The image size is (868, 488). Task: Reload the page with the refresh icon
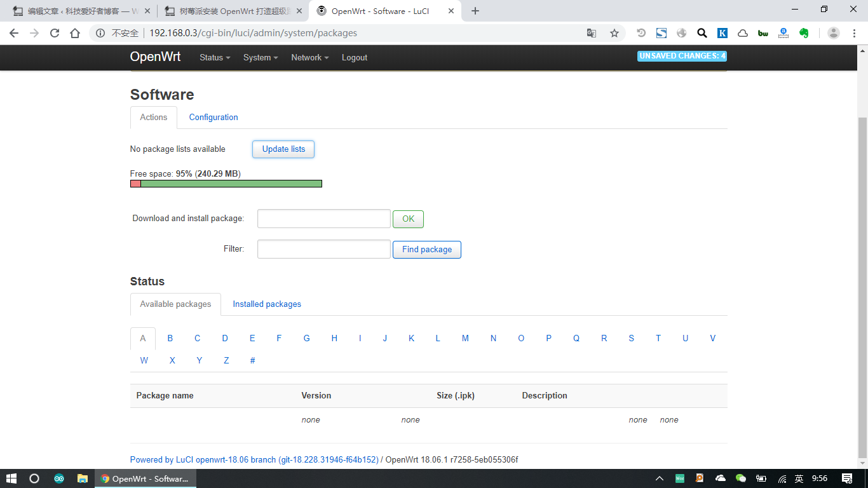point(55,33)
